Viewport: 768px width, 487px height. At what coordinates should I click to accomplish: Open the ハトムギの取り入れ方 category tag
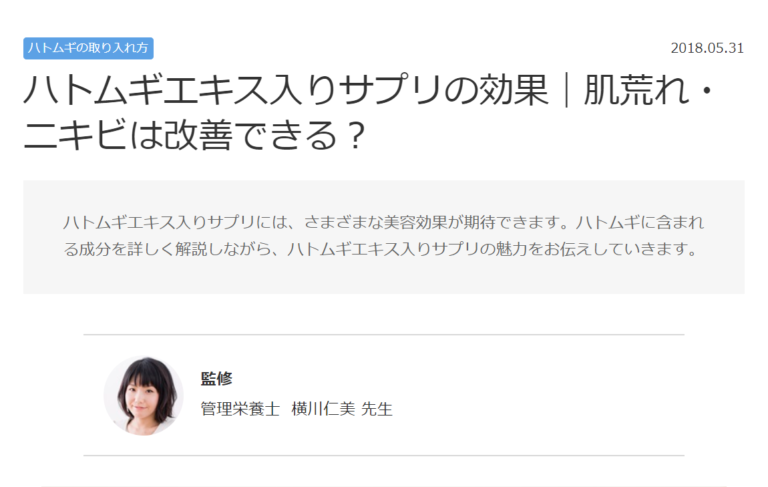click(88, 48)
